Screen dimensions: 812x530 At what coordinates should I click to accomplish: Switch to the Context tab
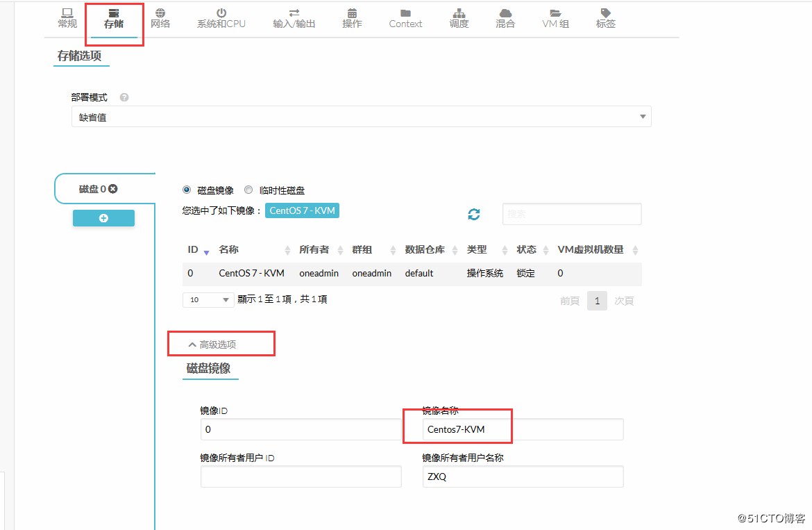(405, 19)
